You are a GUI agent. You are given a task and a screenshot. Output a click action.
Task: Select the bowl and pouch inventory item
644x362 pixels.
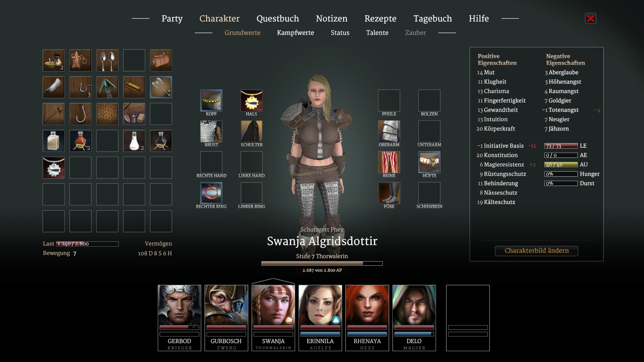(x=54, y=60)
